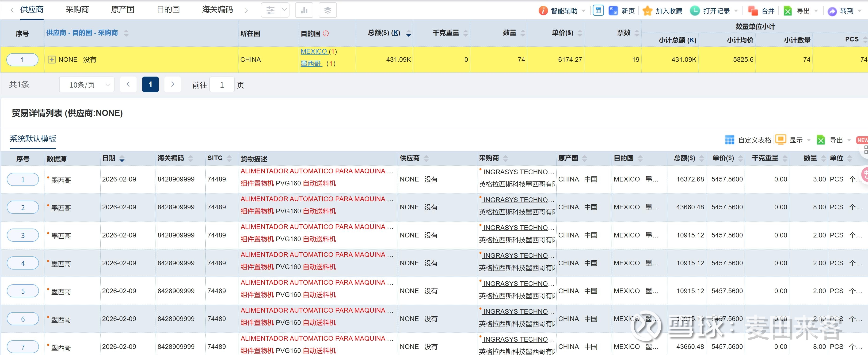Viewport: 868px width, 355px height.
Task: Expand the NONE supplier row
Action: coord(52,59)
